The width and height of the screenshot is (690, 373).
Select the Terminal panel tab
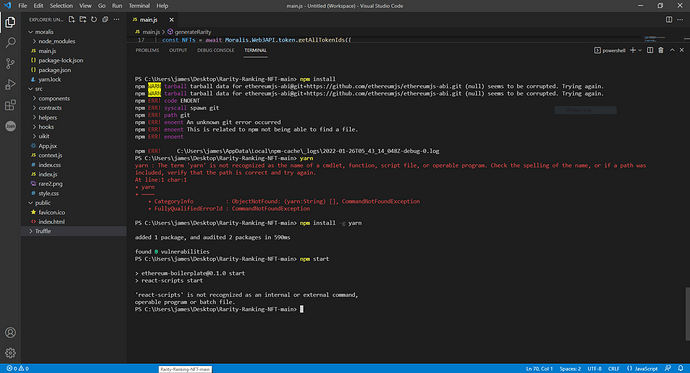255,50
